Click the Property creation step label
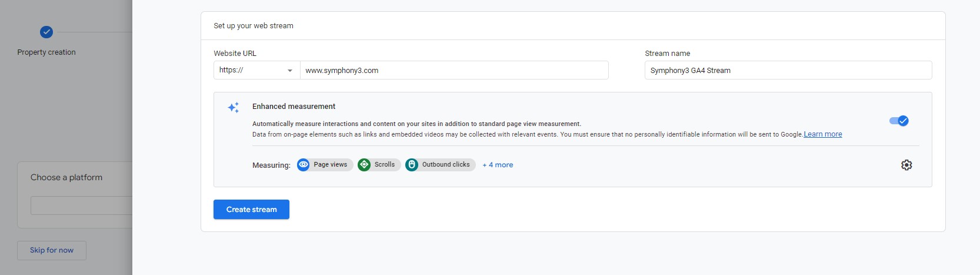980x275 pixels. [46, 52]
